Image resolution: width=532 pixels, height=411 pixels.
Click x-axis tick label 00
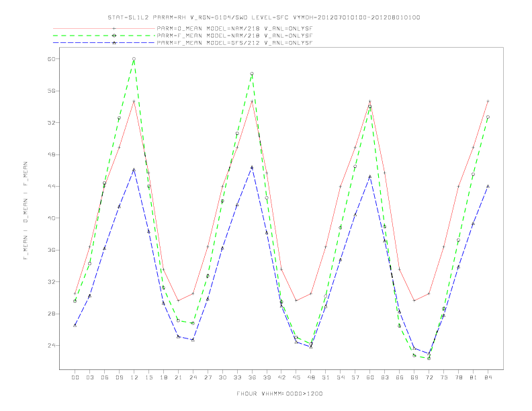tap(75, 377)
